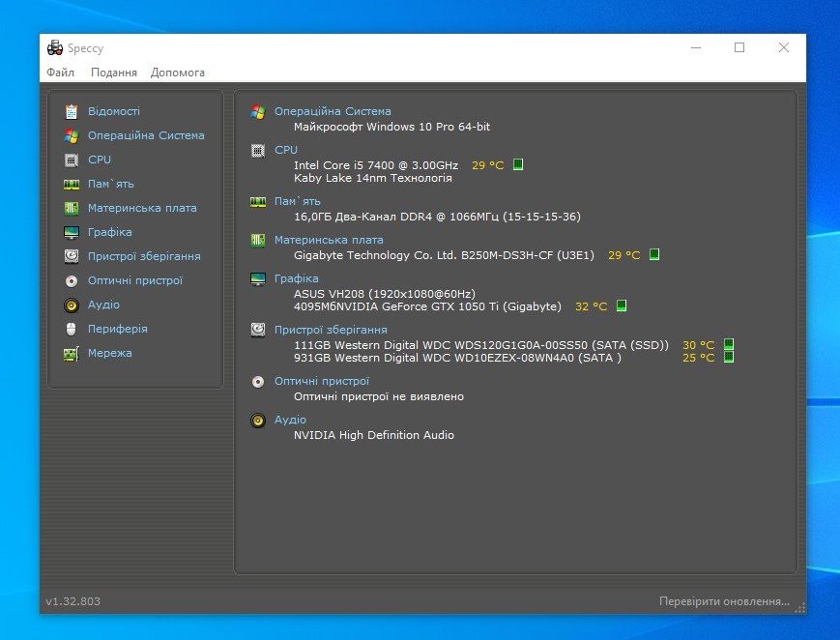
Task: Click the RAM icon in summary panel
Action: coord(258,201)
